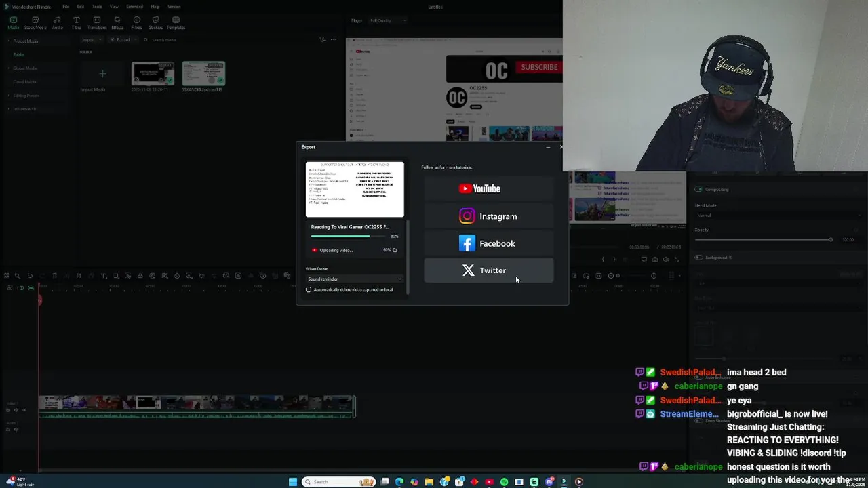Open the YouTube follow link in Export dialog
The image size is (868, 488).
488,188
